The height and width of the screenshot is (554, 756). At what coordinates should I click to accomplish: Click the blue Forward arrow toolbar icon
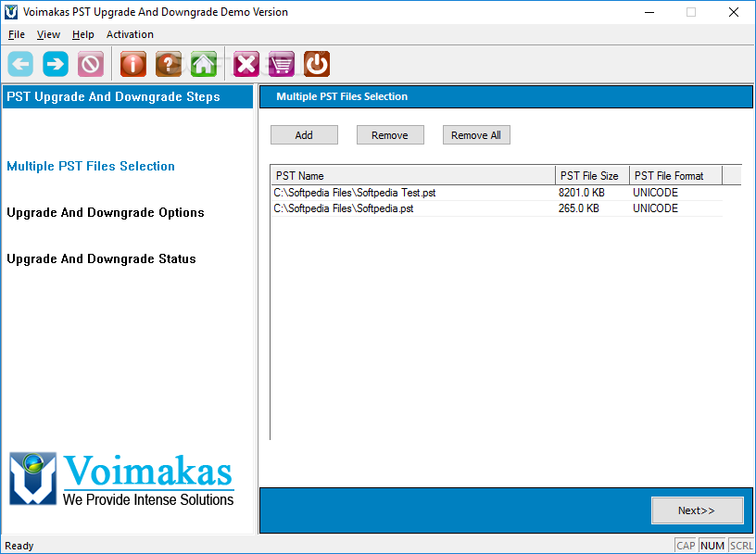[x=56, y=64]
